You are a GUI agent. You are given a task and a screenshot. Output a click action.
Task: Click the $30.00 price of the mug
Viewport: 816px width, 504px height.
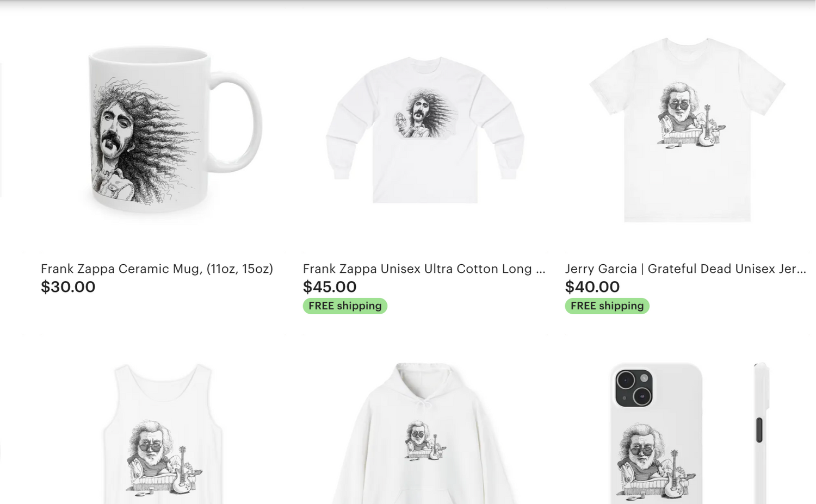[68, 287]
